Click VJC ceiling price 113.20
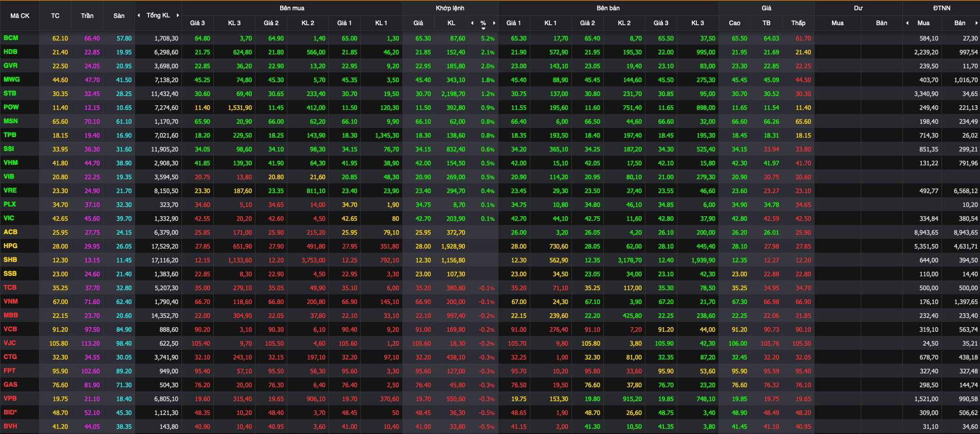 [90, 344]
